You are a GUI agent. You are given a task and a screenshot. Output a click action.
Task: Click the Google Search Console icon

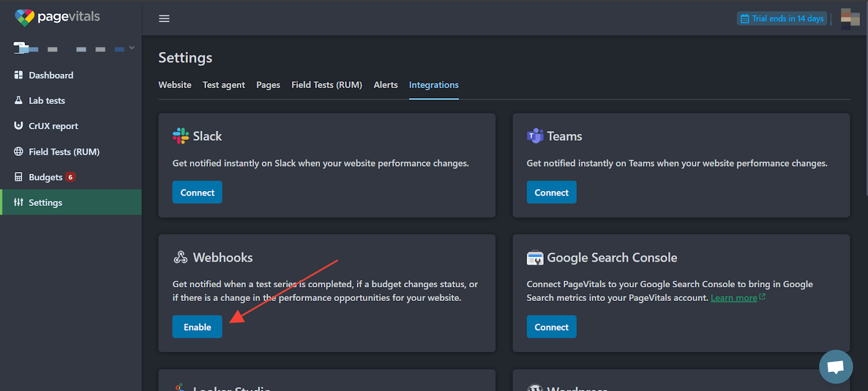click(535, 257)
